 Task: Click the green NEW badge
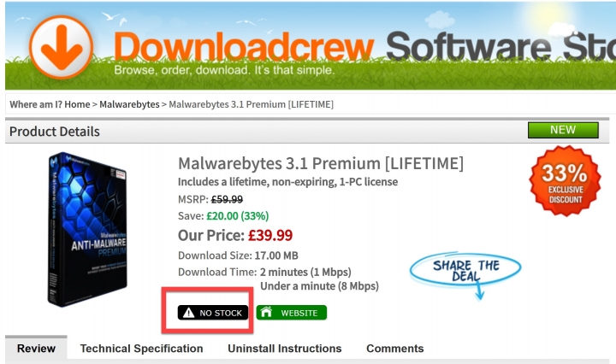563,130
